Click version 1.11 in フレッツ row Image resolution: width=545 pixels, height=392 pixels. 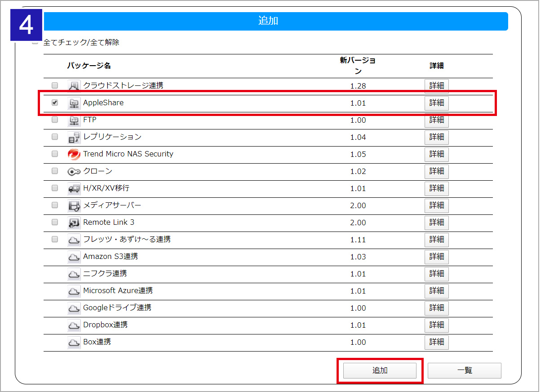click(x=358, y=240)
